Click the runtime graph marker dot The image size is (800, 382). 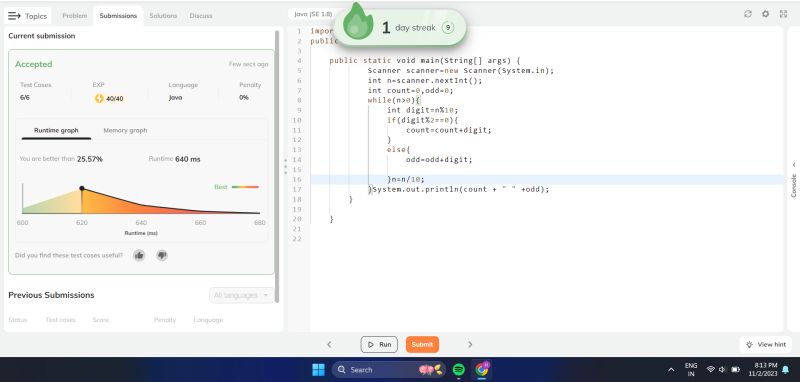point(82,188)
